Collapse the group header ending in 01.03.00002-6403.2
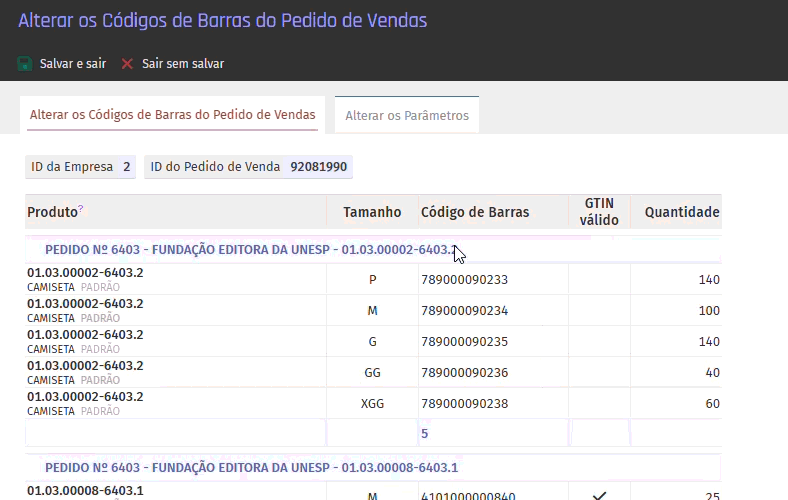788x500 pixels. click(x=250, y=249)
